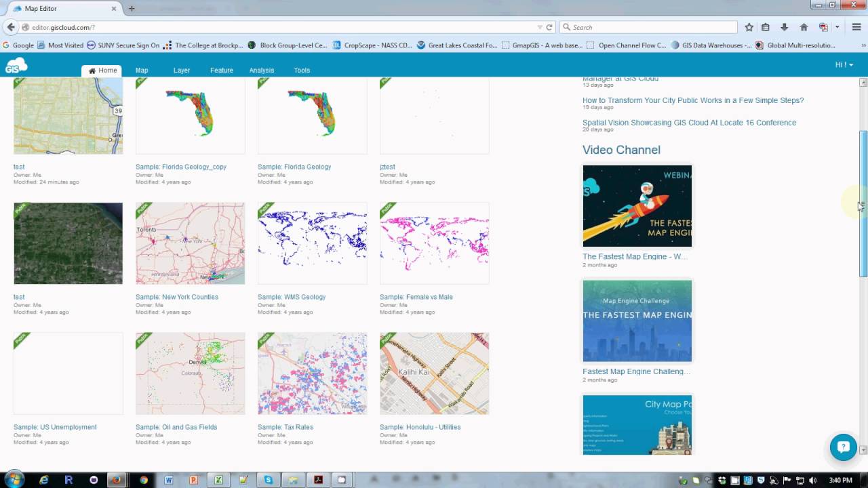Image resolution: width=868 pixels, height=488 pixels.
Task: Go to Firefox home page icon
Action: pyautogui.click(x=804, y=27)
